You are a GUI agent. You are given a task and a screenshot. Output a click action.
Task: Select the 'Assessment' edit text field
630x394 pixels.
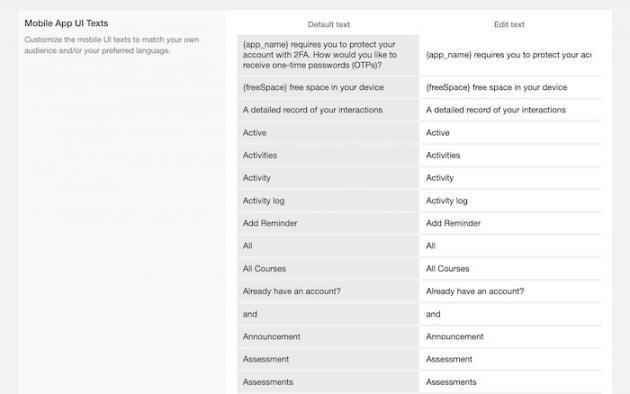point(510,359)
